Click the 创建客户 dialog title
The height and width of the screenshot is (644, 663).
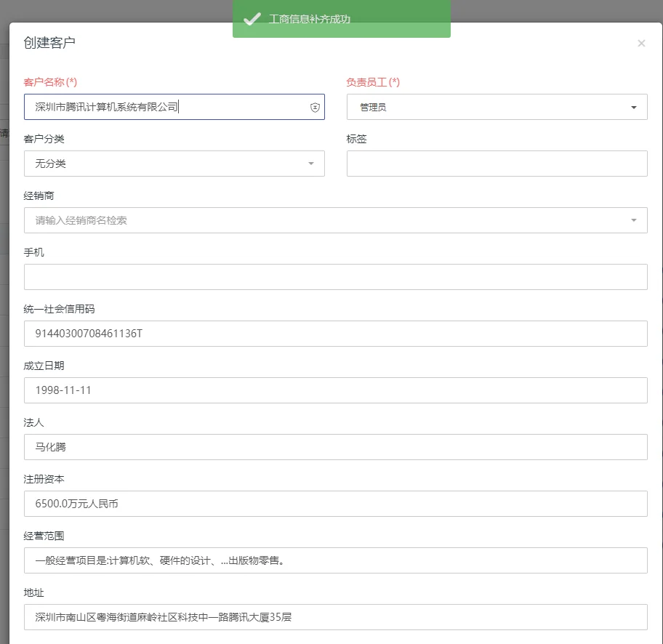coord(49,43)
